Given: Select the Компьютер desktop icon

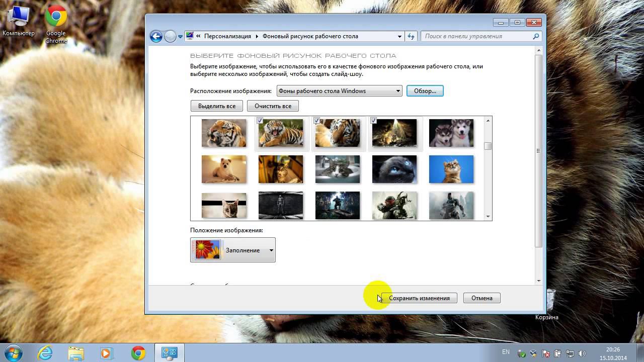Looking at the screenshot, I should [x=19, y=22].
